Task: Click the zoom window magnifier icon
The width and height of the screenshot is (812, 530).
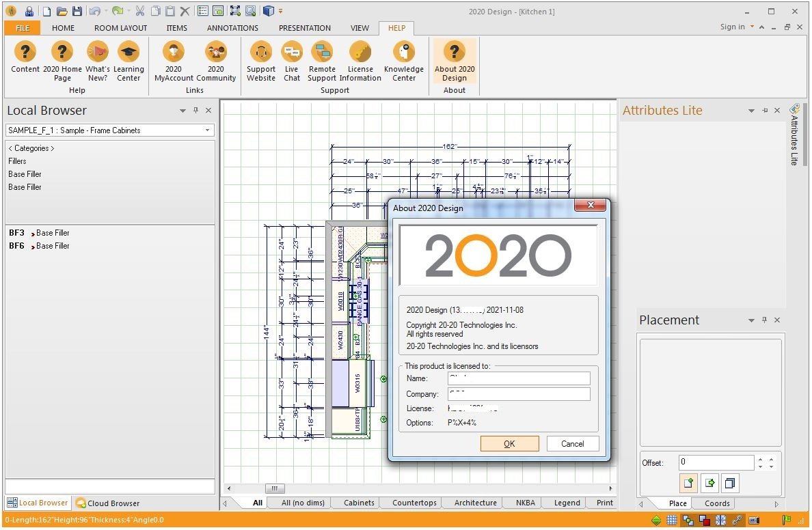Action: [x=251, y=11]
